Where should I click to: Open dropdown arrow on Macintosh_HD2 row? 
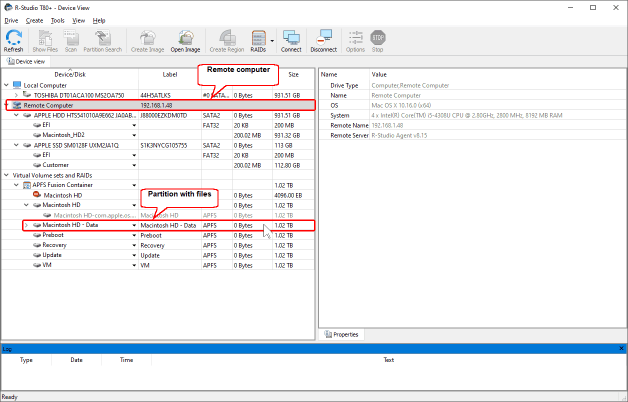pyautogui.click(x=134, y=135)
